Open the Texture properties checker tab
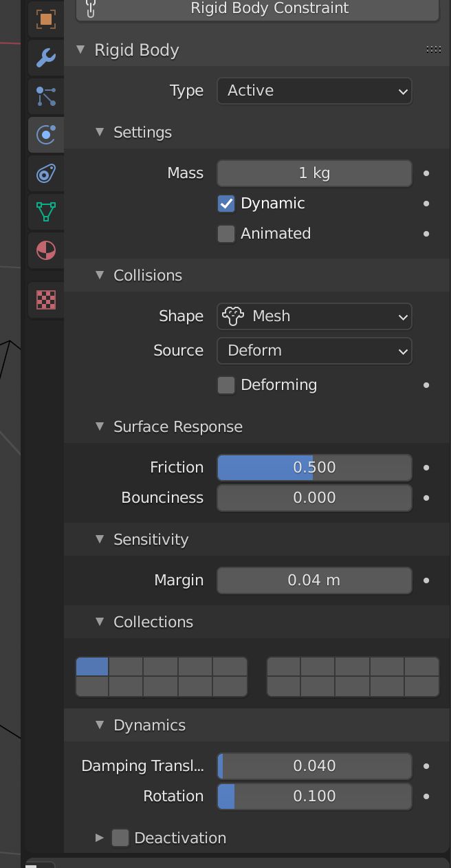Viewport: 451px width, 868px height. point(46,300)
